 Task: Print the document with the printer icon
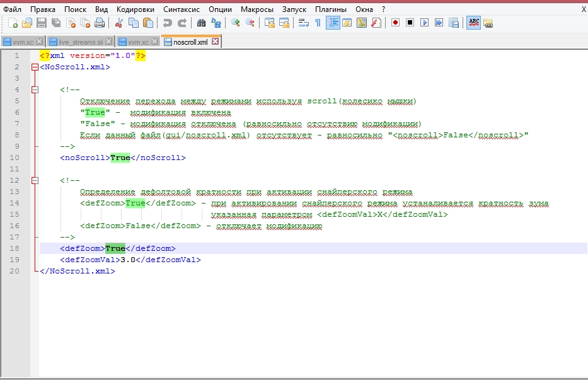[100, 23]
